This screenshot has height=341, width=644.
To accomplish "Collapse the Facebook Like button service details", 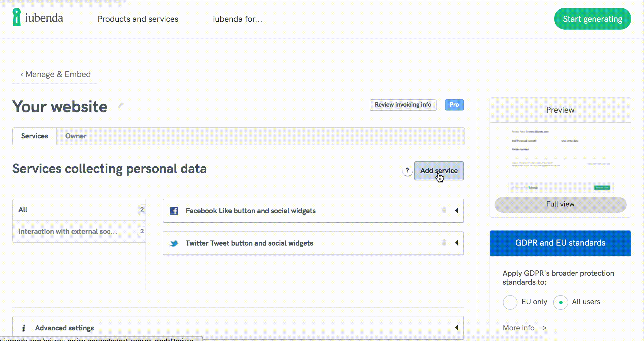I will 457,211.
